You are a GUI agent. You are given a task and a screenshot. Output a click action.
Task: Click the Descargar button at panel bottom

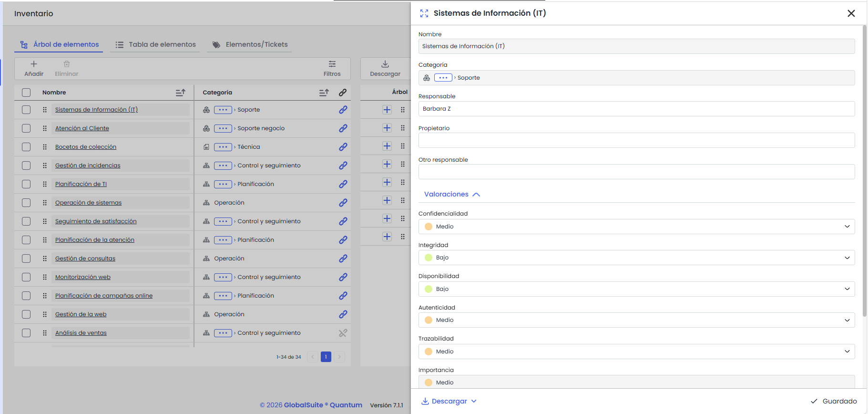449,401
